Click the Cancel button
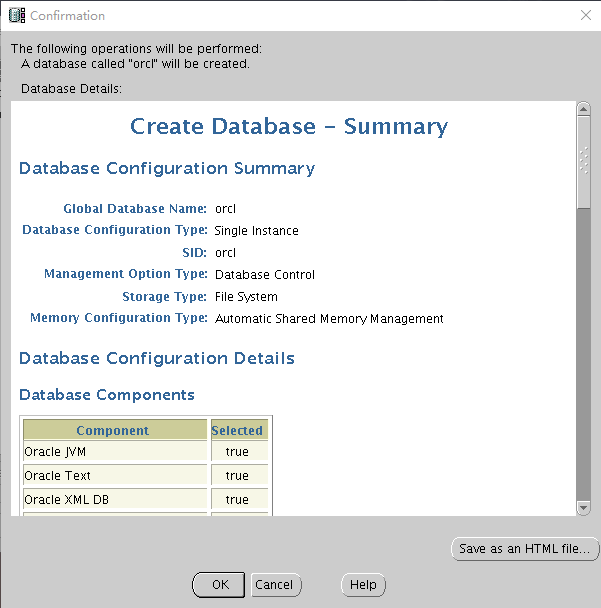 276,584
